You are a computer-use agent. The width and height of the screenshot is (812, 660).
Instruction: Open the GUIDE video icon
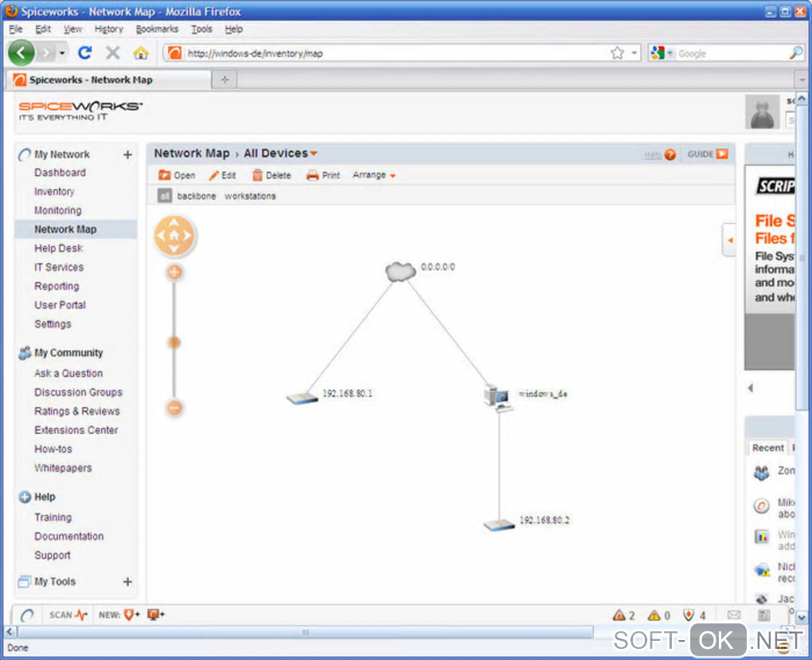(722, 154)
